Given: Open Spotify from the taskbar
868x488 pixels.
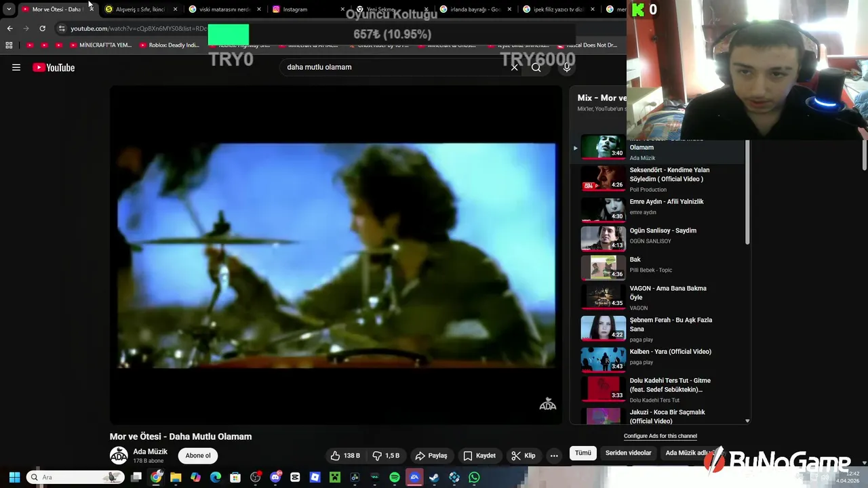Looking at the screenshot, I should pyautogui.click(x=395, y=477).
